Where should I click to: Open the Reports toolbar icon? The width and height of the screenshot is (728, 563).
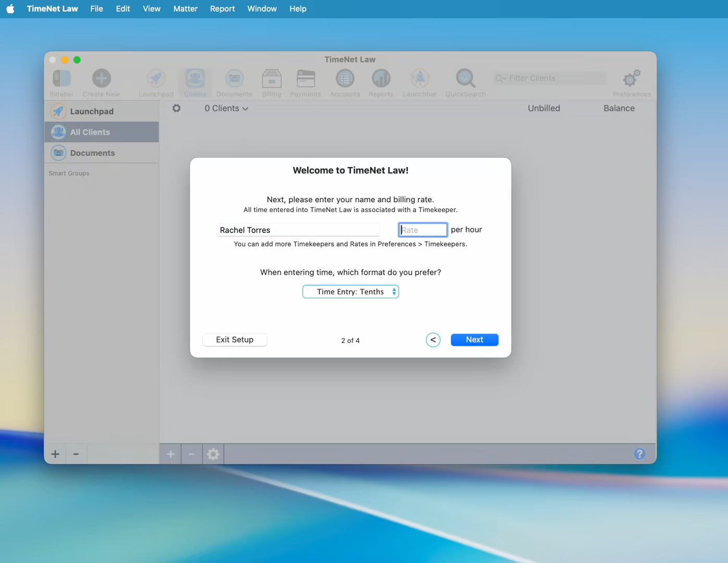coord(381,83)
